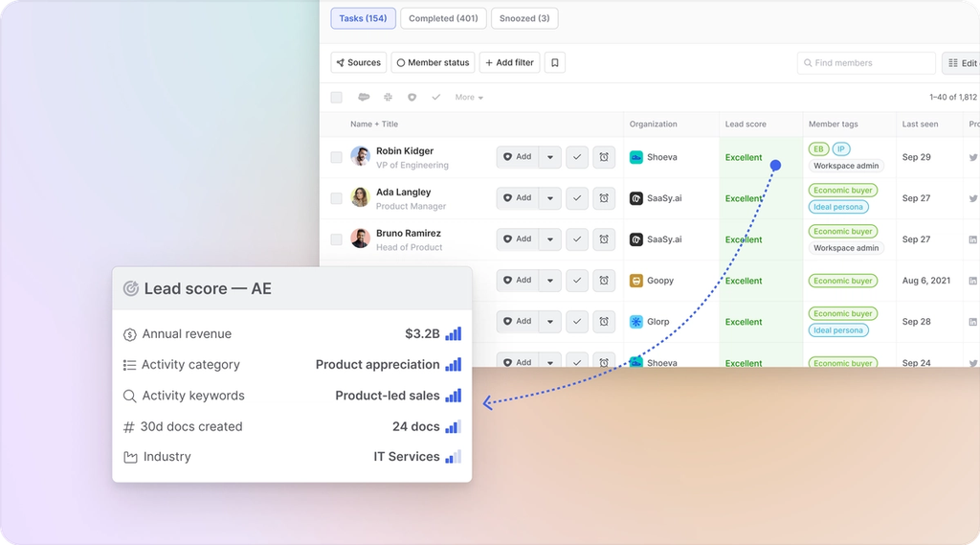Viewport: 980px width, 545px height.
Task: Click the Salesforce cloud icon in the bulk toolbar
Action: point(364,97)
